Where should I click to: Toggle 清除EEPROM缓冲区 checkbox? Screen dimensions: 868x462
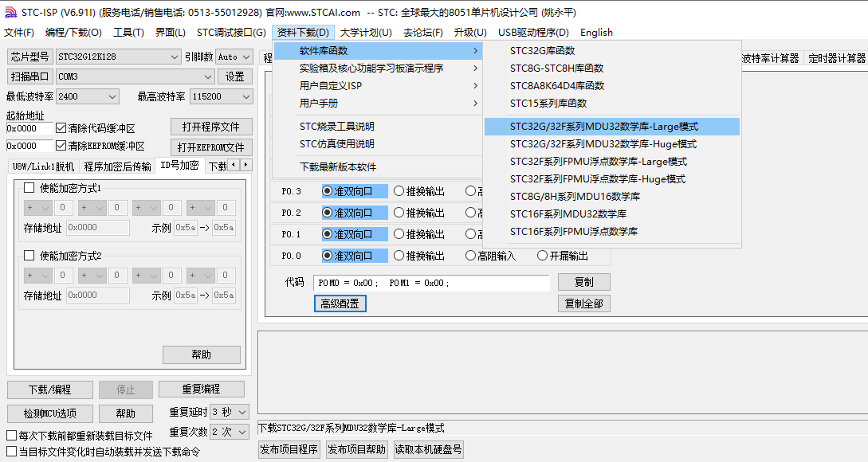click(61, 146)
